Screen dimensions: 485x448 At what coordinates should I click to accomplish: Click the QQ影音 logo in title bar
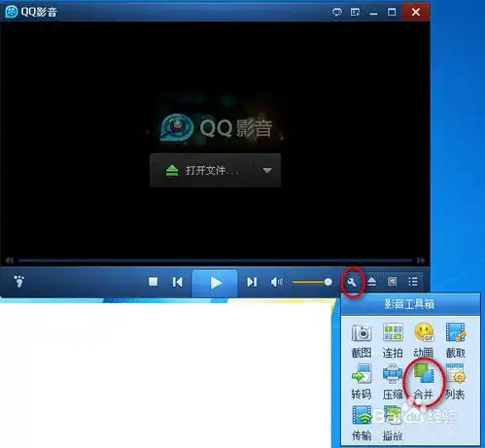pos(12,12)
